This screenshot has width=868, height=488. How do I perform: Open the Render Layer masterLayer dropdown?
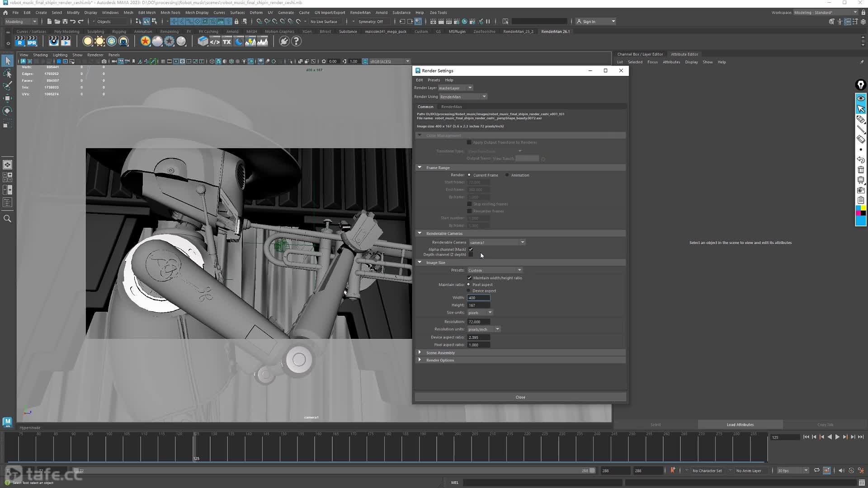(x=455, y=88)
